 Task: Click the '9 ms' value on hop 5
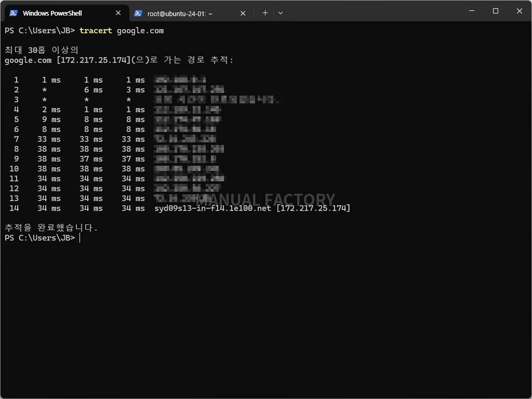coord(51,119)
